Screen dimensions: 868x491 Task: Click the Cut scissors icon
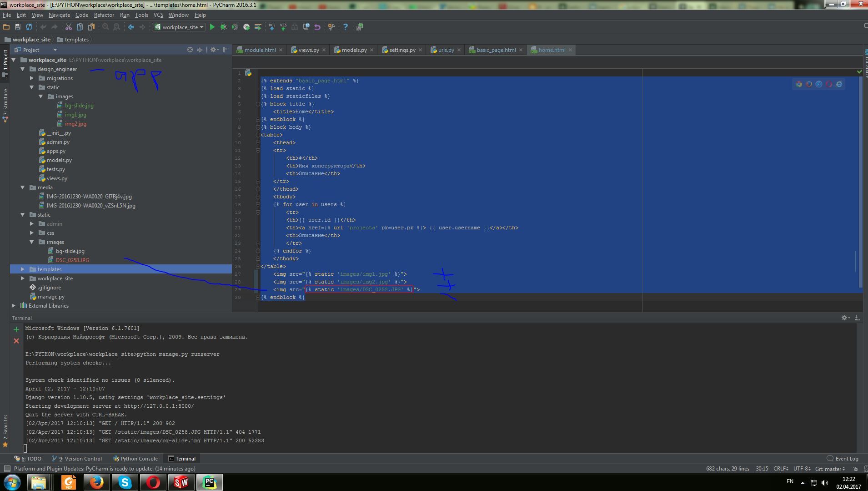click(69, 27)
